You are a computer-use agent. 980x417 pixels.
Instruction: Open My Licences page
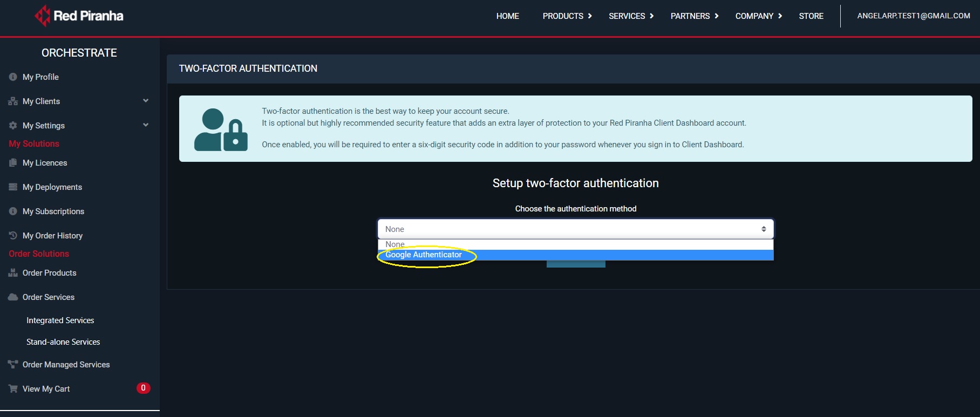(45, 163)
